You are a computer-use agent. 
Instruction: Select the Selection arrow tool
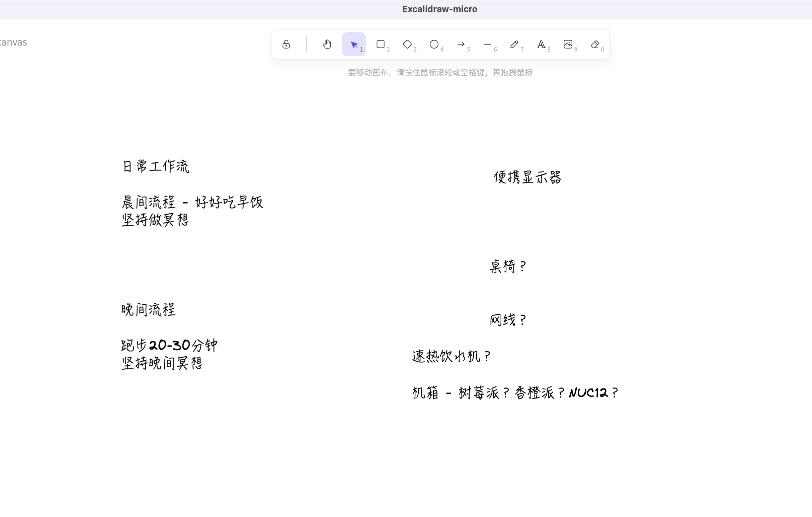pos(354,44)
